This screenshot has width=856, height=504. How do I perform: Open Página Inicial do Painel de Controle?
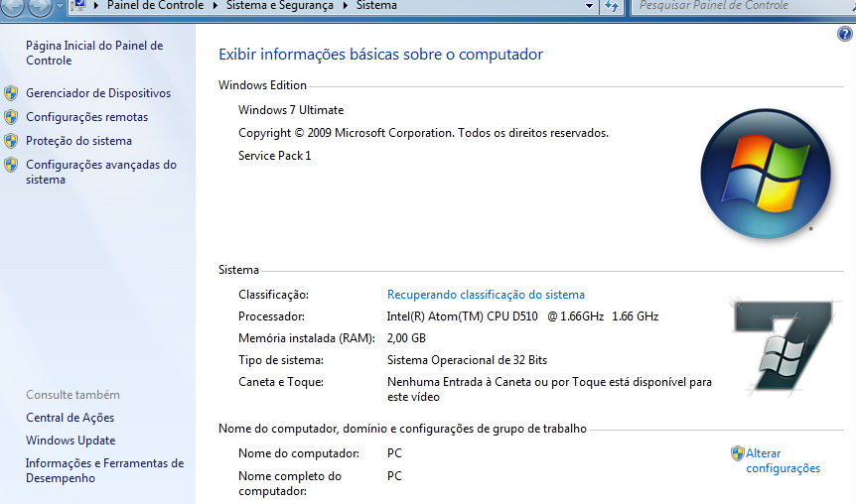point(94,53)
